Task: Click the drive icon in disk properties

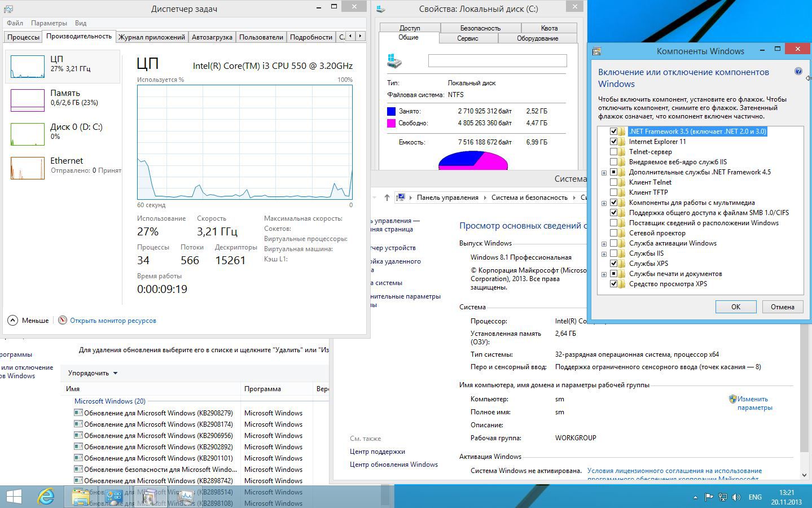Action: pyautogui.click(x=394, y=60)
